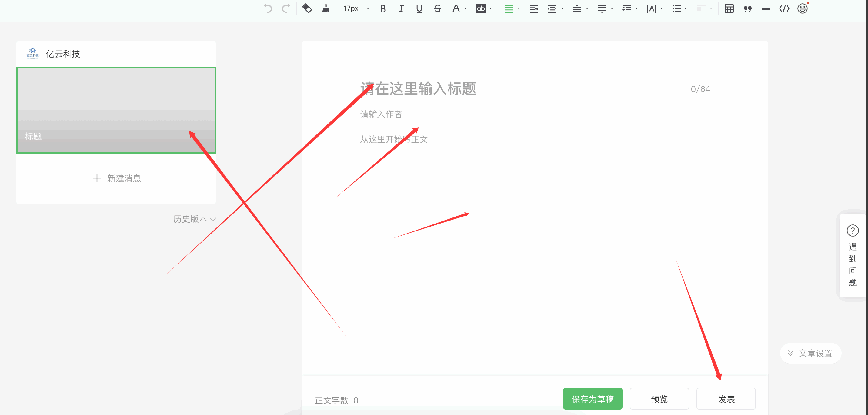Open the code snippet icon
The image size is (868, 415).
pos(784,8)
